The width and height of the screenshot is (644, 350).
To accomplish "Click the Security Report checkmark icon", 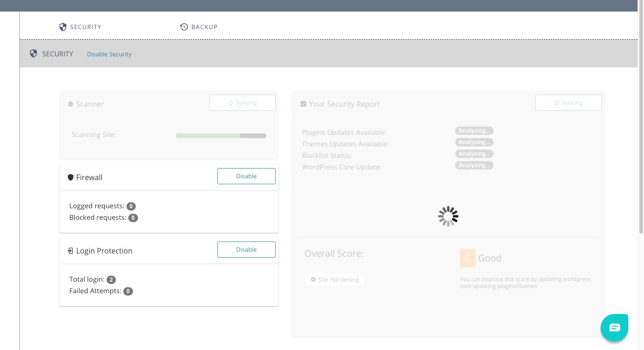I will (303, 104).
